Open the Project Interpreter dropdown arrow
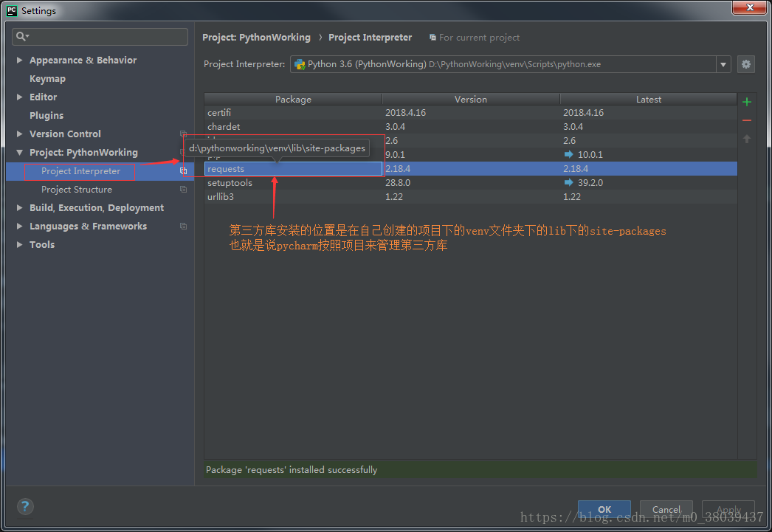 [723, 64]
